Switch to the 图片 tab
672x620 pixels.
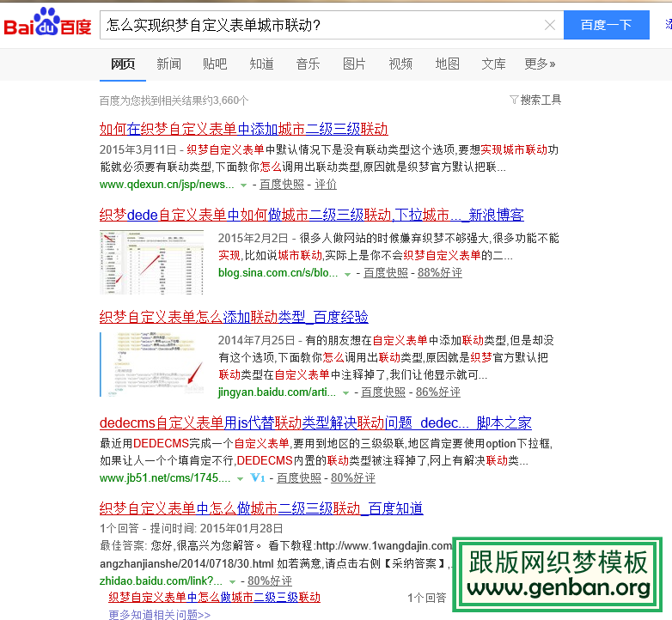point(354,64)
